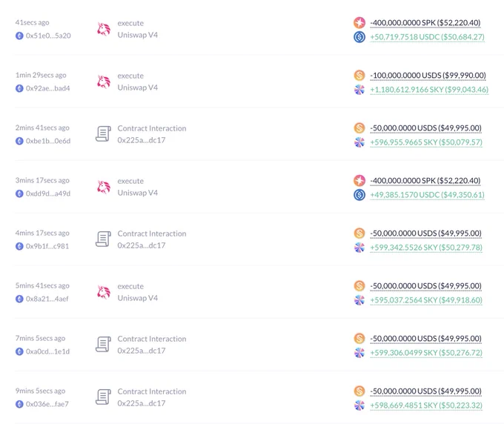504x424 pixels.
Task: Click SPK token icon in 41secs ago row
Action: click(359, 23)
